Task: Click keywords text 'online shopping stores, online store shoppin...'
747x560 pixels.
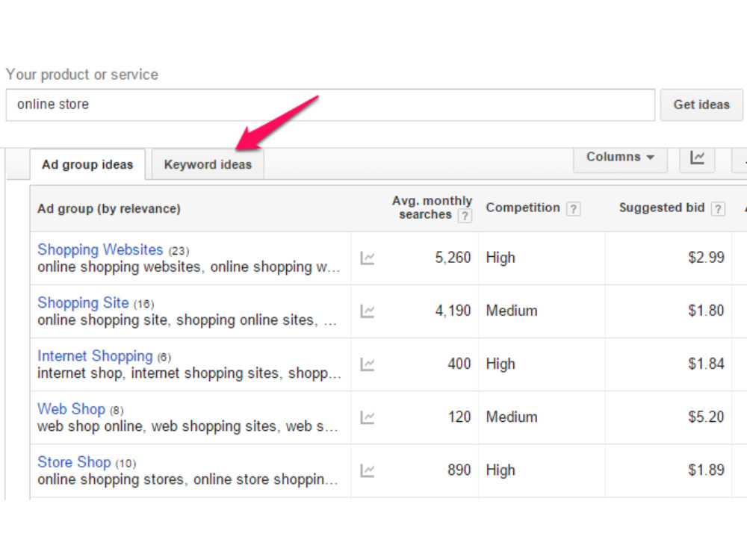Action: 187,479
